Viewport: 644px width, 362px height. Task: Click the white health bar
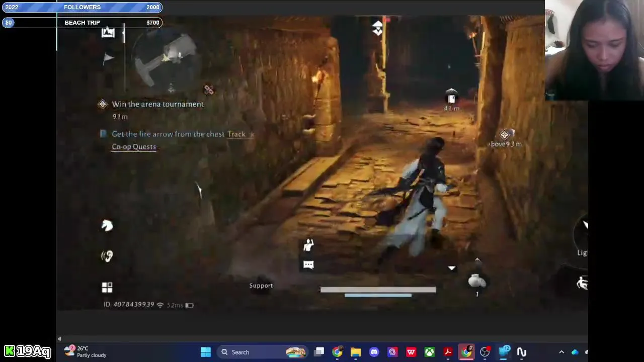tap(378, 290)
